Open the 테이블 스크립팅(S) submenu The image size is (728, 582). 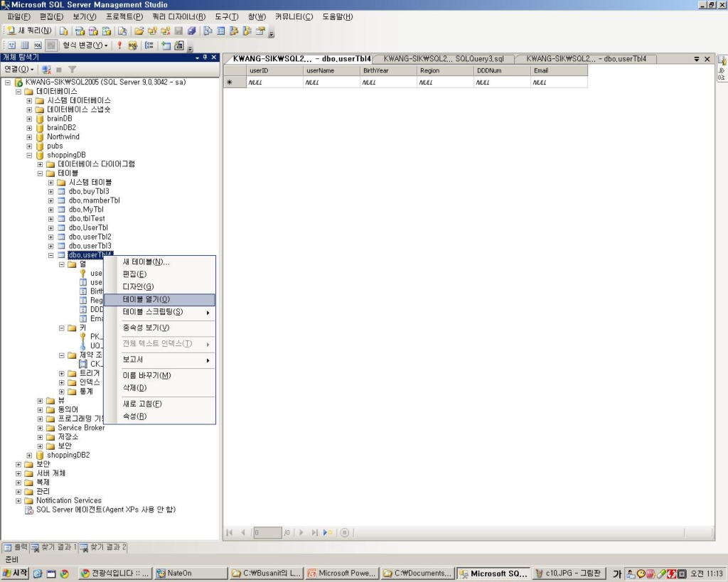[160, 312]
